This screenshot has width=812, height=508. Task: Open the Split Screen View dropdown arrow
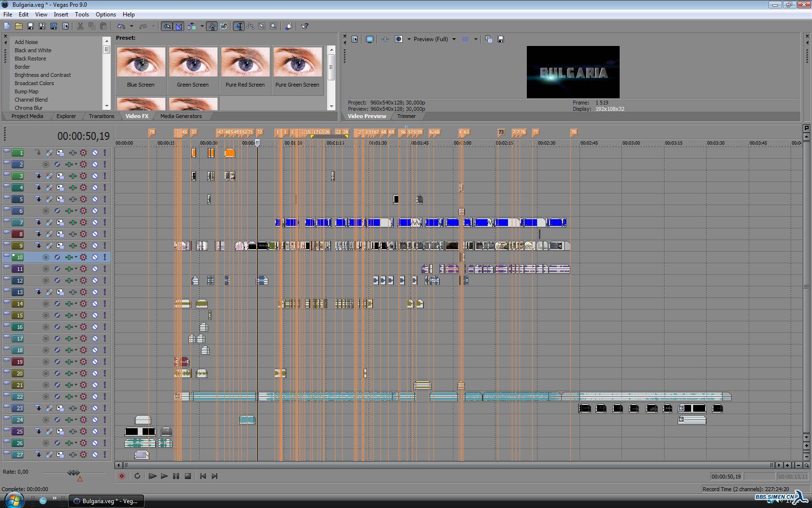click(x=409, y=39)
